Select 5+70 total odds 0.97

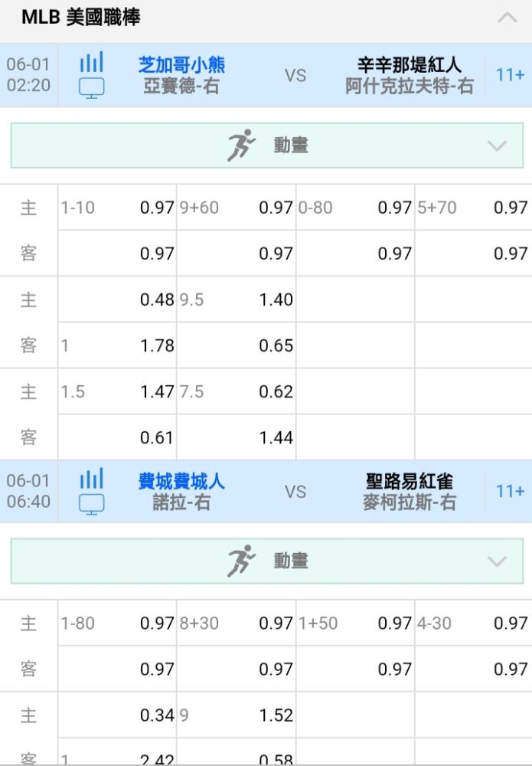pos(473,208)
